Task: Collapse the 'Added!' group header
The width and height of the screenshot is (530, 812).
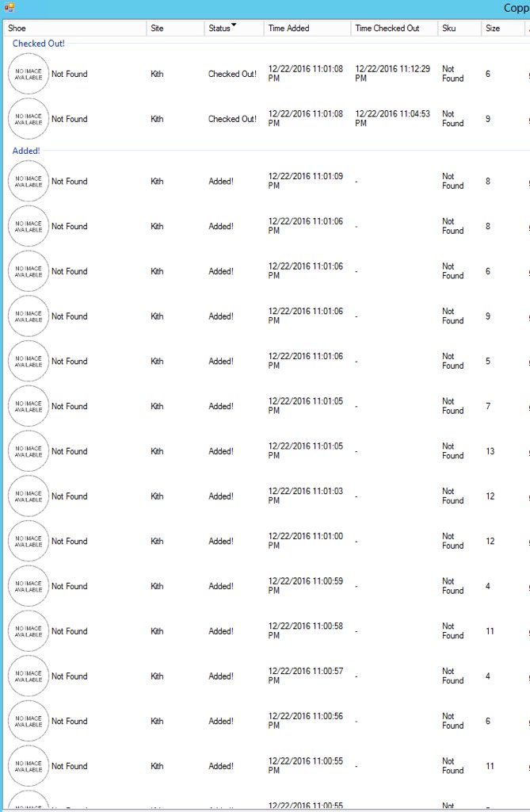Action: click(26, 151)
